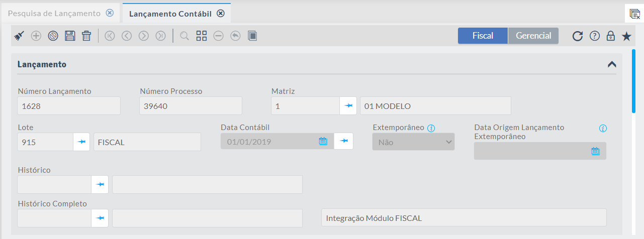Click the refresh icon
Image resolution: width=644 pixels, height=239 pixels.
[x=578, y=36]
